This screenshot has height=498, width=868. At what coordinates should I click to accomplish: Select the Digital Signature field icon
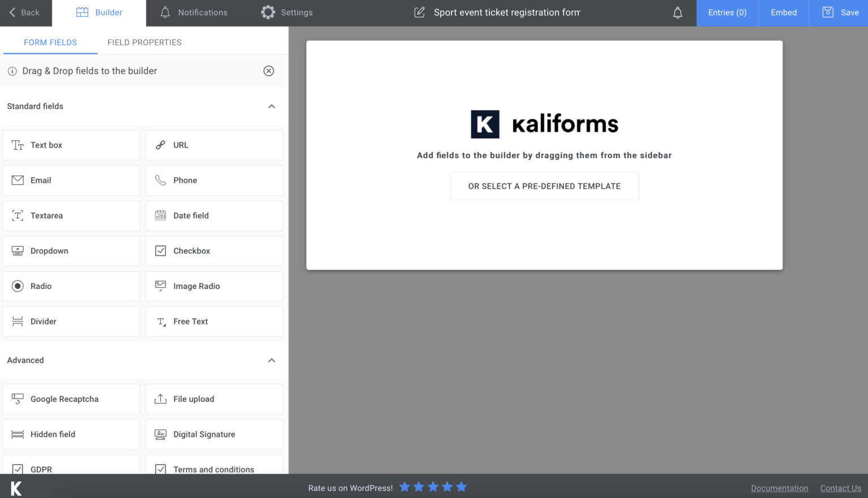click(160, 434)
